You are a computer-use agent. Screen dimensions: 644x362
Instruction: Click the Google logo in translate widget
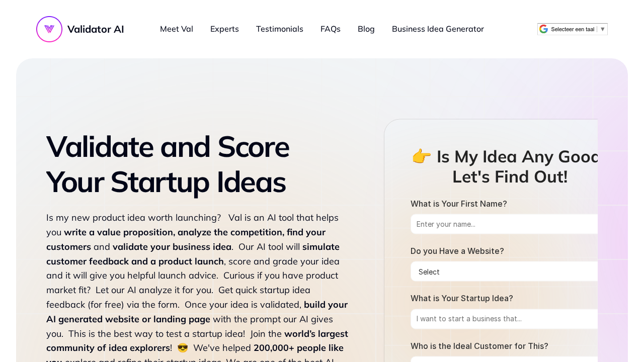(x=544, y=29)
